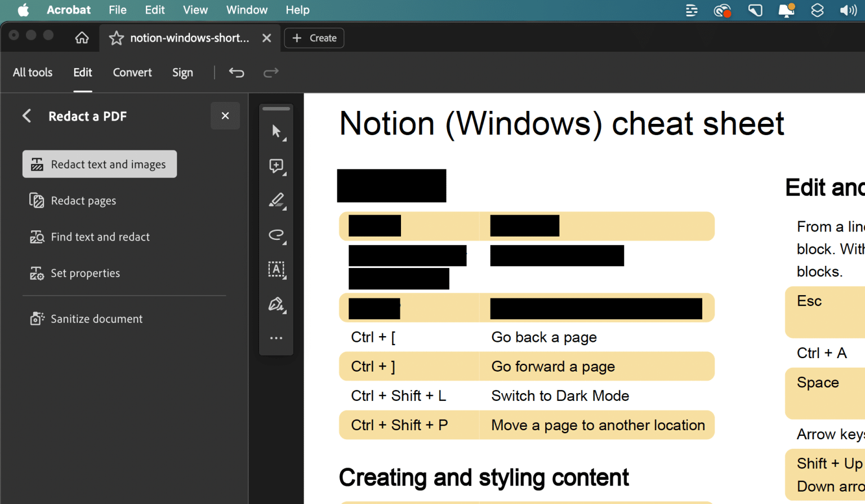Open the Fill & Sign pen tool

pos(276,304)
